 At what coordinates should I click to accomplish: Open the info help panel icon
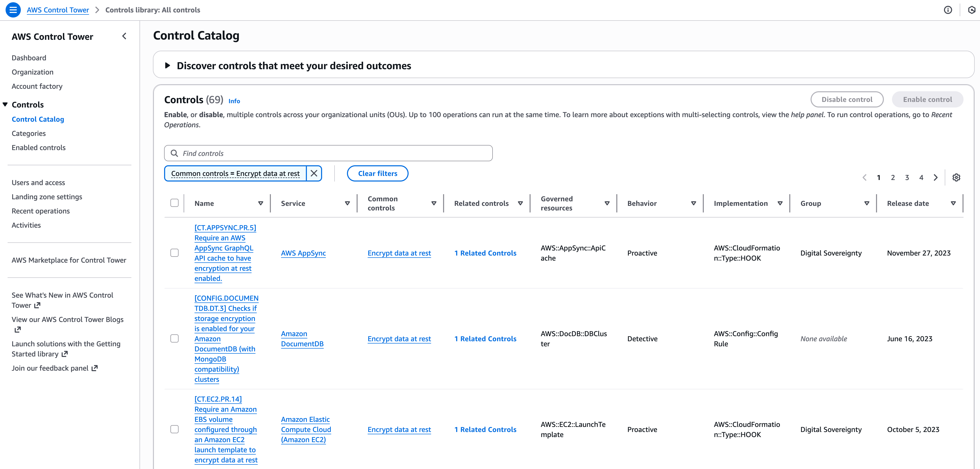point(948,10)
